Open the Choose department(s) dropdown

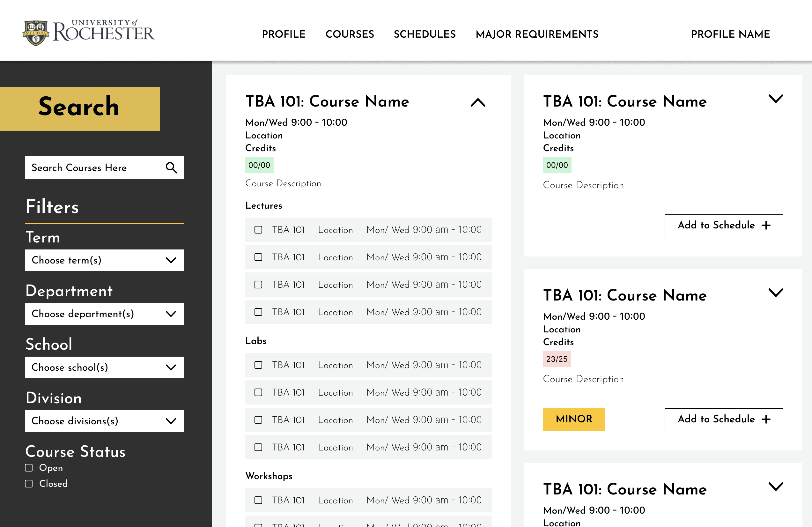point(104,314)
